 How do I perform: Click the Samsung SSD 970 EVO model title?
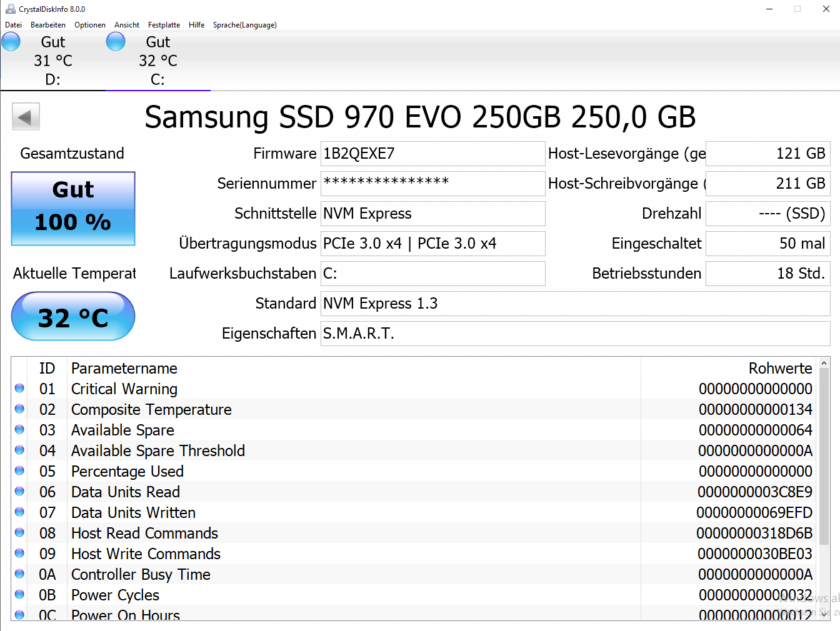click(420, 117)
